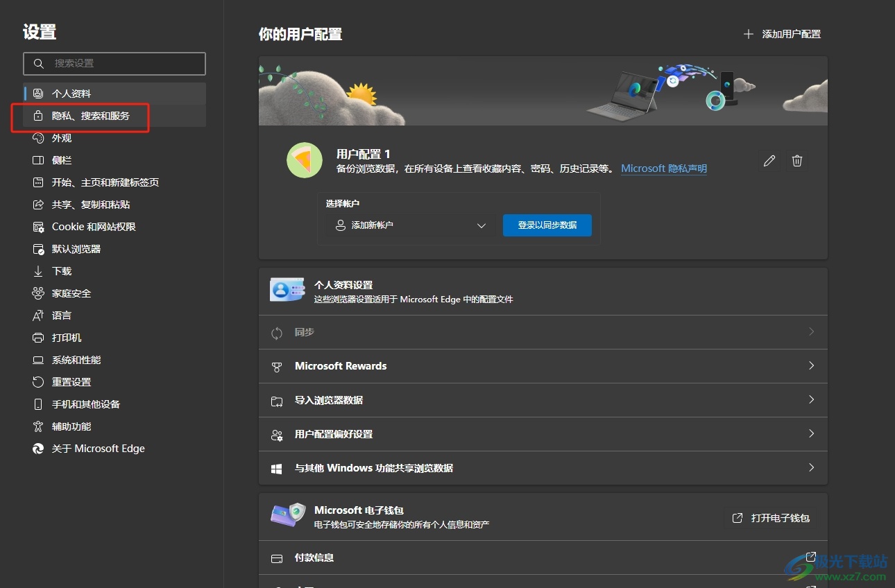Expand 导入浏览器数据 row chevron
895x588 pixels.
point(811,399)
